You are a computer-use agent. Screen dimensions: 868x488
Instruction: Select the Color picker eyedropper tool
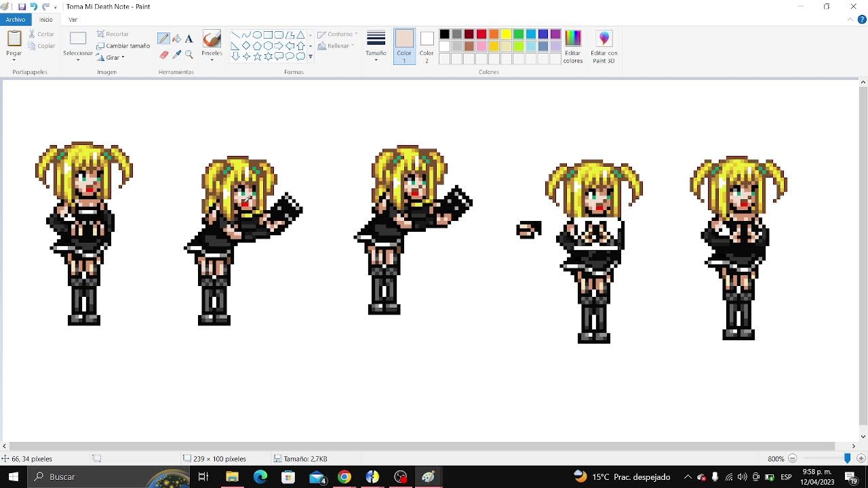tap(176, 54)
